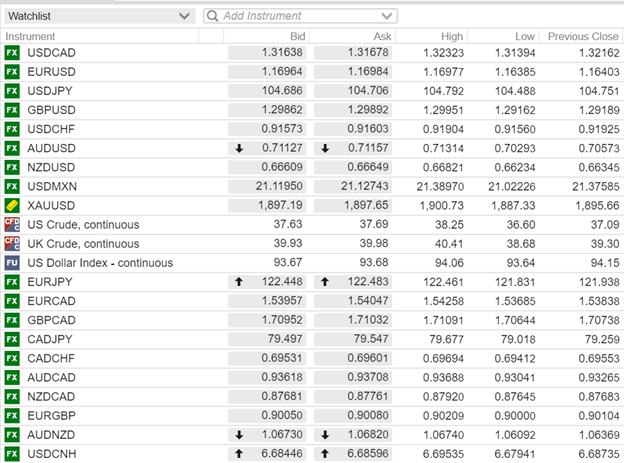The height and width of the screenshot is (463, 624).
Task: Click the FX icon beside USDCAD
Action: tap(12, 53)
